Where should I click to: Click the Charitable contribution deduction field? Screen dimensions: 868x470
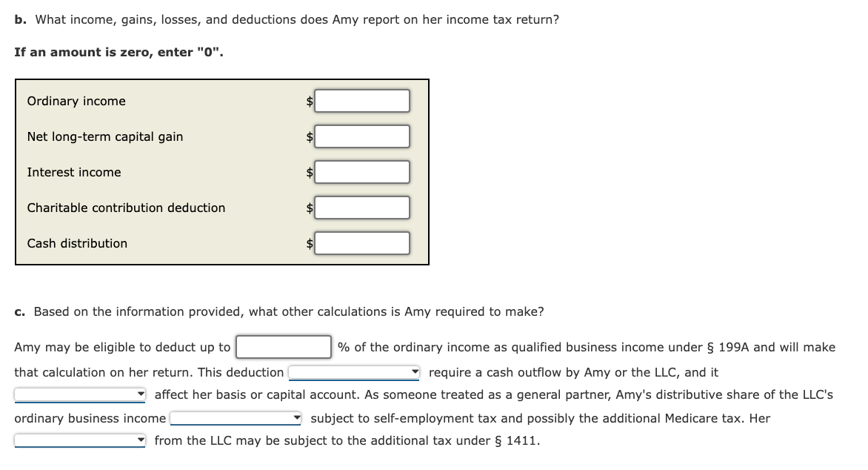[x=362, y=208]
